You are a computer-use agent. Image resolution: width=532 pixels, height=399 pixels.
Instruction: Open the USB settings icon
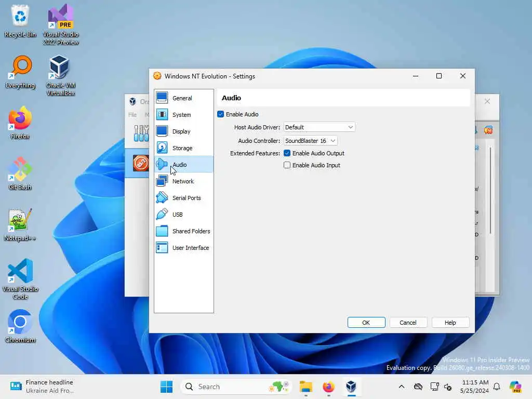click(162, 215)
